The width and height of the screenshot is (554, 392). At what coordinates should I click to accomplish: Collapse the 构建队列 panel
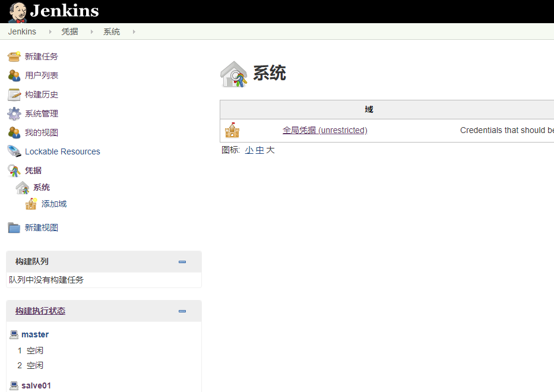pyautogui.click(x=182, y=262)
